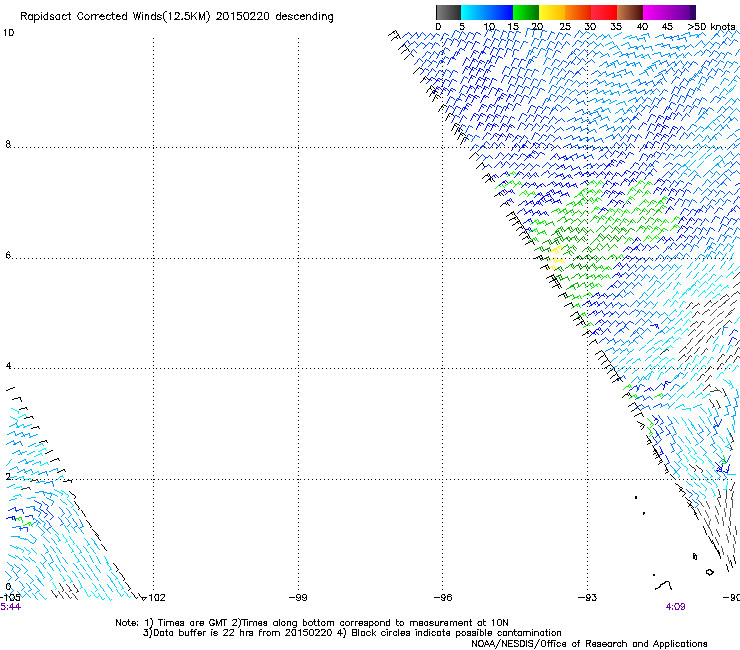740x650 pixels.
Task: Click the latitude label '2'
Action: [x=8, y=476]
